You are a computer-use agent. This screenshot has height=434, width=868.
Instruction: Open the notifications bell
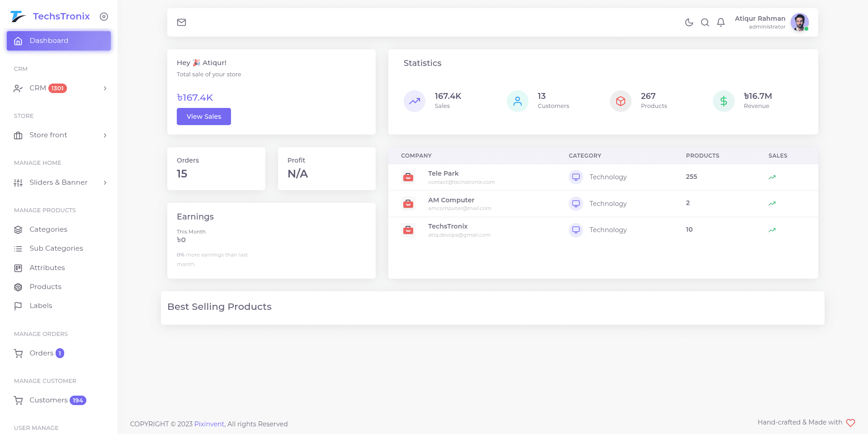pos(721,22)
